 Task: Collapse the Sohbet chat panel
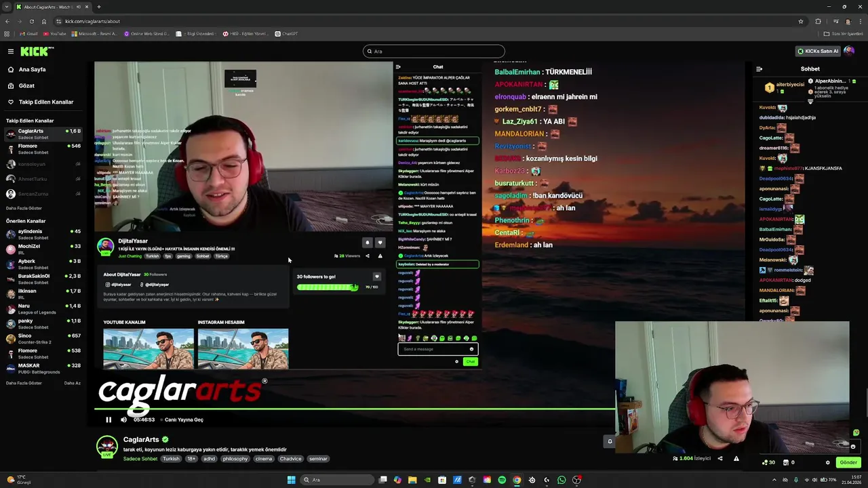pos(759,69)
